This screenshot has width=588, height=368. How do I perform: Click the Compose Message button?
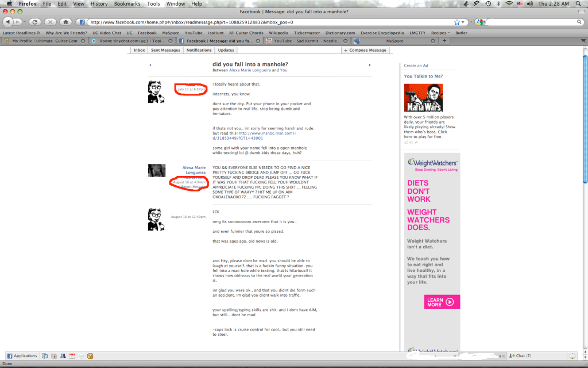tap(365, 50)
